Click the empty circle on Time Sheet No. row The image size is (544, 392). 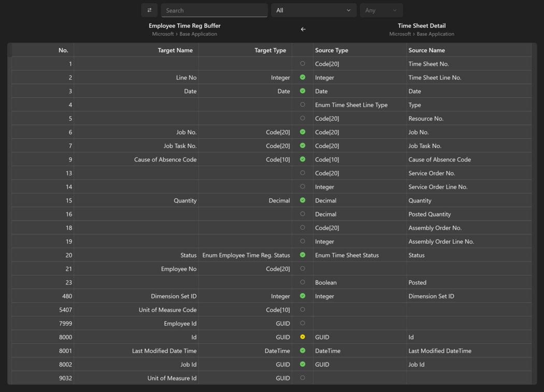click(303, 64)
